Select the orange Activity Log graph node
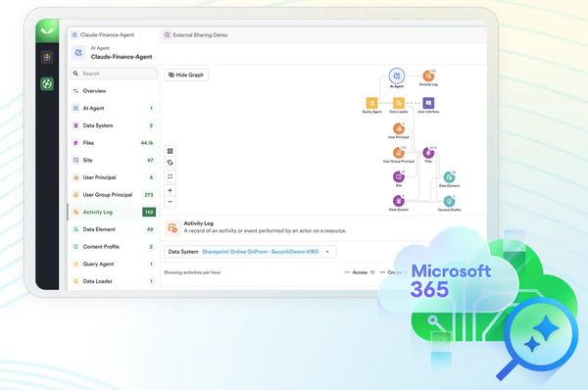Viewport: 588px width, 390px height. pyautogui.click(x=428, y=76)
